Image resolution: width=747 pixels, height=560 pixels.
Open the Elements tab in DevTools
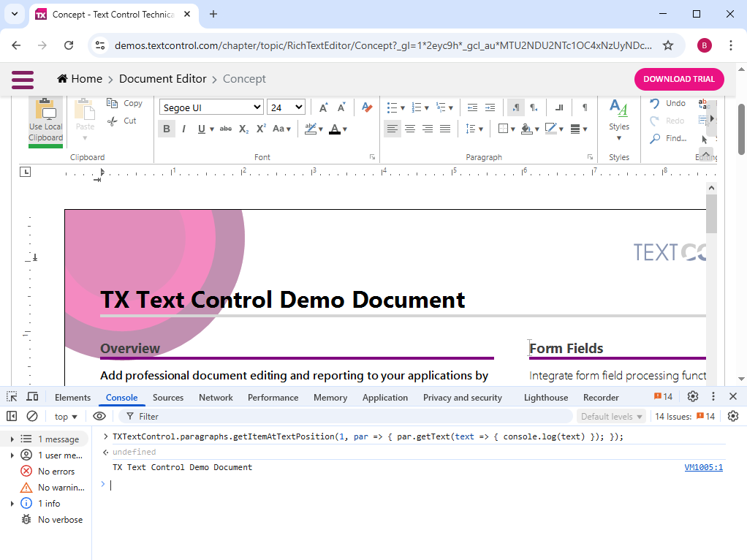tap(72, 398)
